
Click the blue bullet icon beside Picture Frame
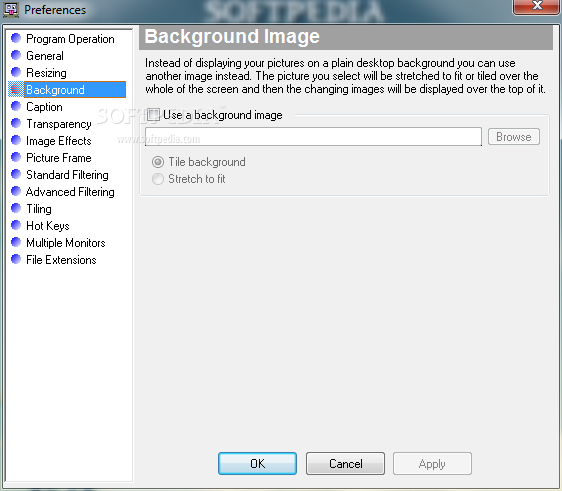pos(16,157)
